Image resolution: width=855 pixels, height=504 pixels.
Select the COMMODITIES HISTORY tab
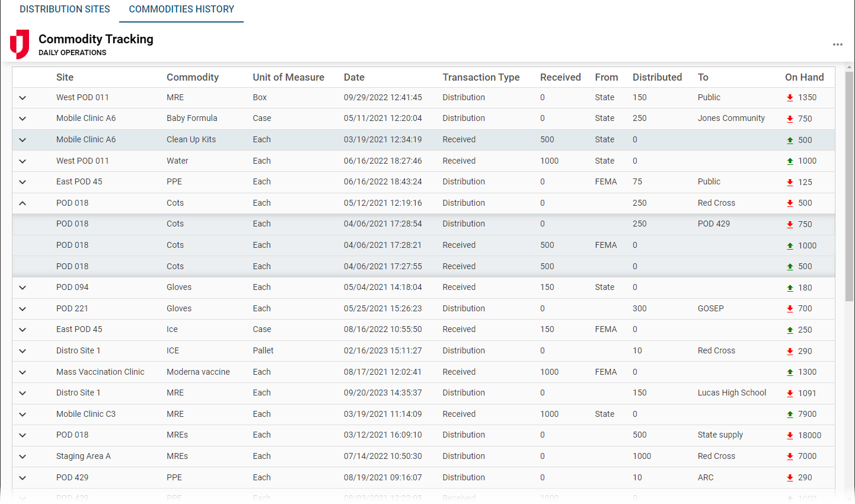coord(181,9)
